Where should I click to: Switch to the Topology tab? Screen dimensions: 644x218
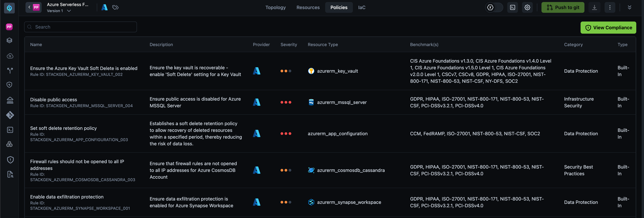click(276, 7)
